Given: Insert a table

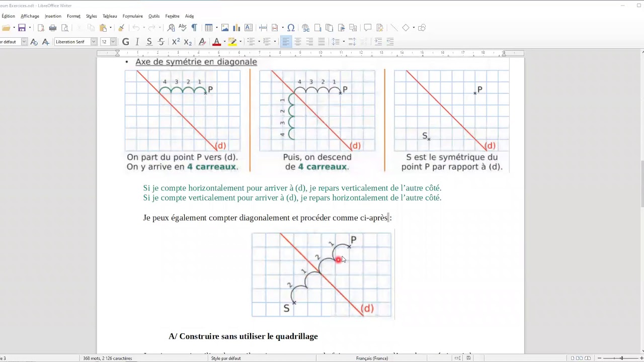Looking at the screenshot, I should point(208,28).
